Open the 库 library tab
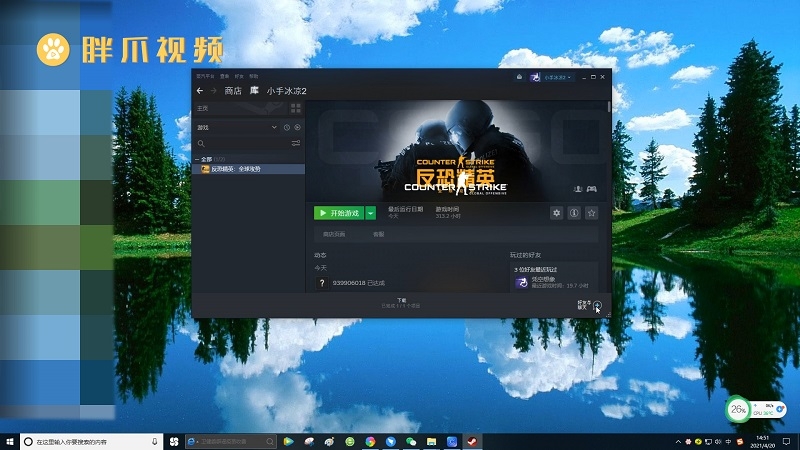The height and width of the screenshot is (450, 800). point(254,91)
